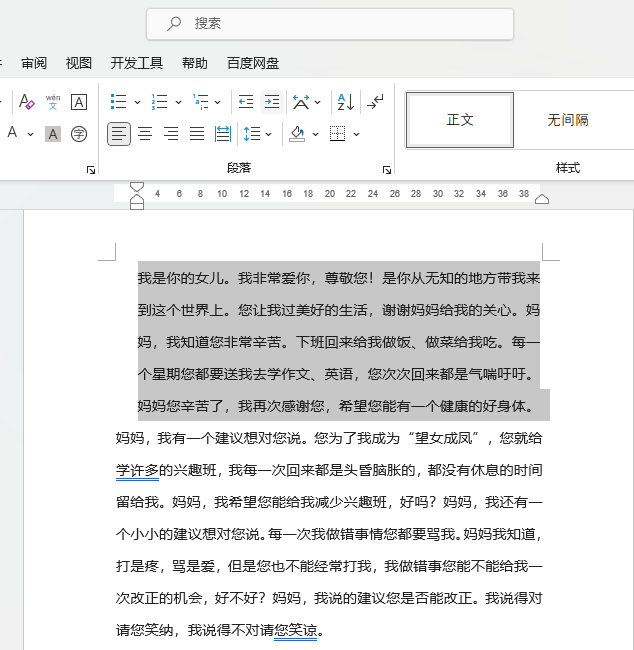Increase paragraph indent

tap(272, 102)
